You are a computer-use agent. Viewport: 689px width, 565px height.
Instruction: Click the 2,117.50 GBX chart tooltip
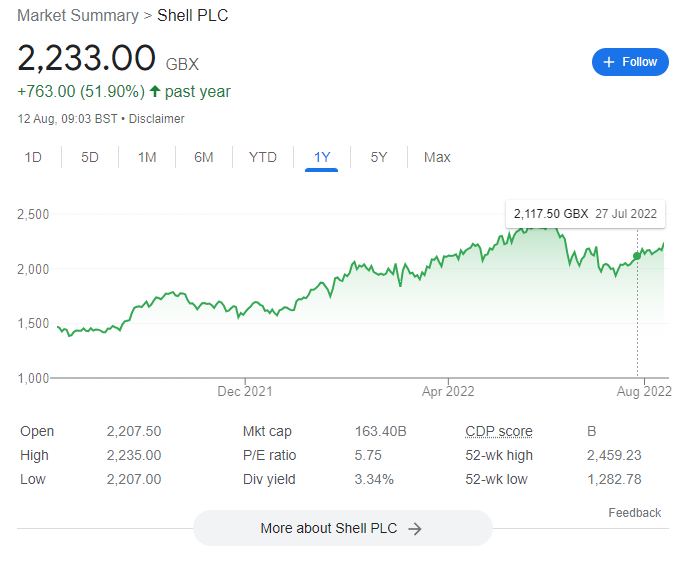[x=585, y=214]
